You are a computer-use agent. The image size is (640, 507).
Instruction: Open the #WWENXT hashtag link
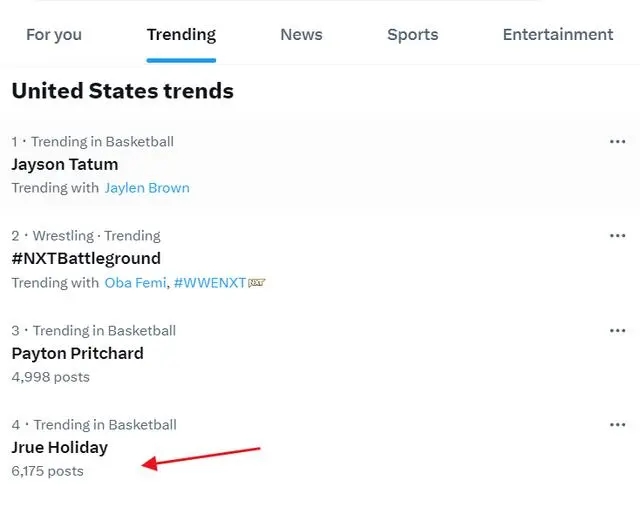coord(210,282)
